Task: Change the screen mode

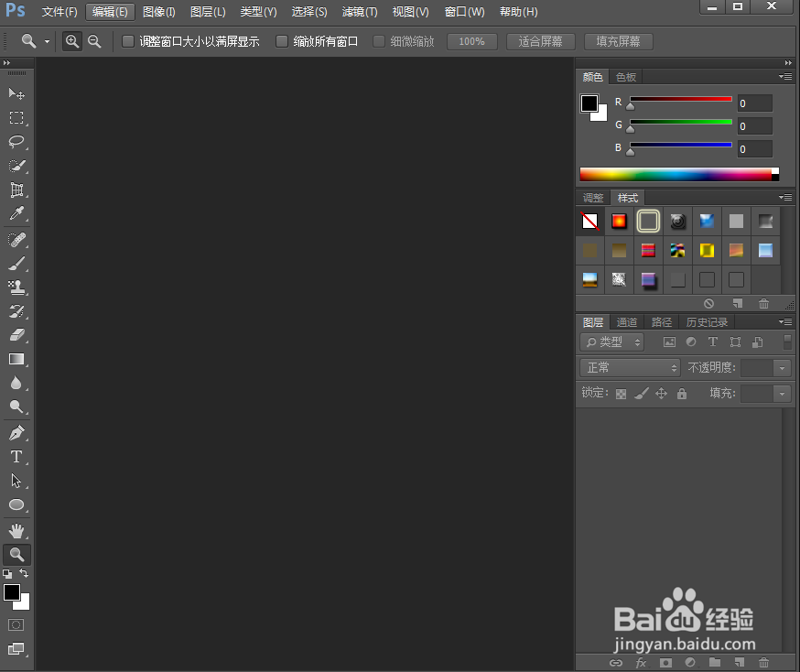Action: point(16,649)
